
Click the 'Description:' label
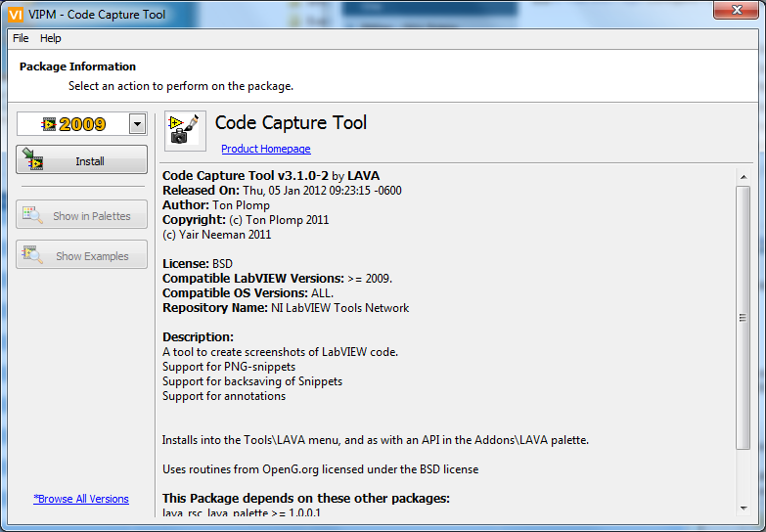[x=198, y=337]
